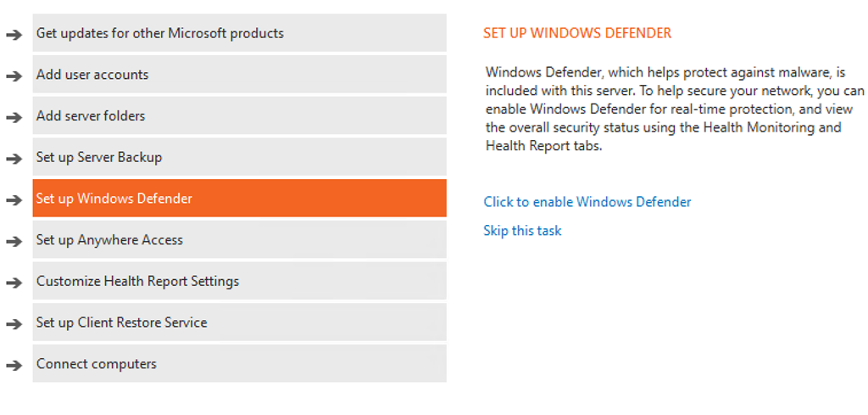Viewport: 868px width, 415px height.
Task: Click arrow icon next to Set up Anywhere Access
Action: click(14, 242)
